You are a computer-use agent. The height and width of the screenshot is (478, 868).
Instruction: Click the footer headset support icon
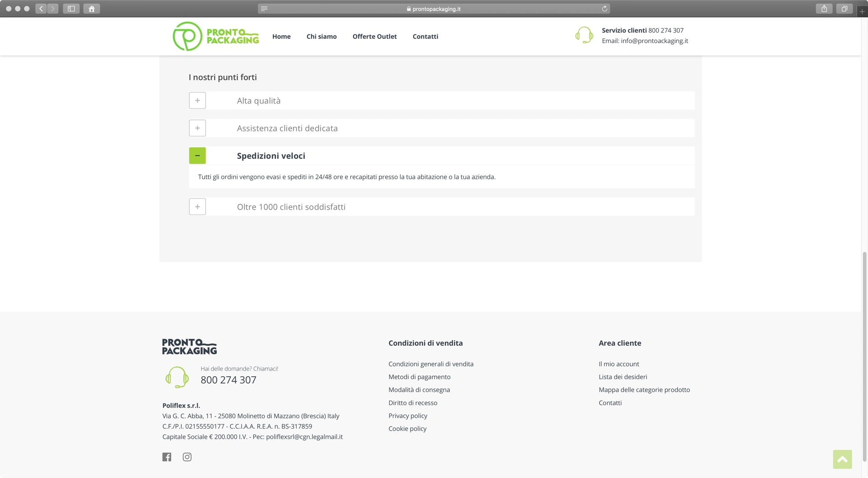177,377
